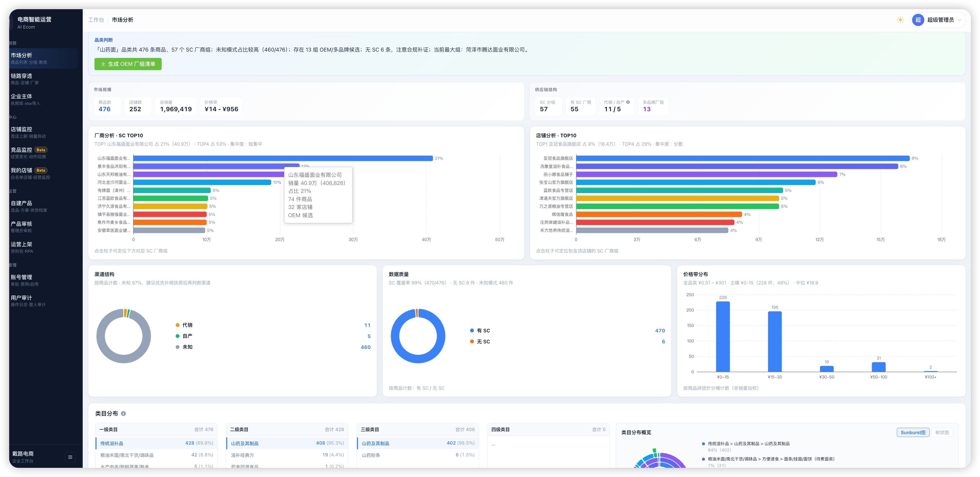The width and height of the screenshot is (980, 477).
Task: Click the 亚冠食品旗舰店 8% bar
Action: coord(743,158)
